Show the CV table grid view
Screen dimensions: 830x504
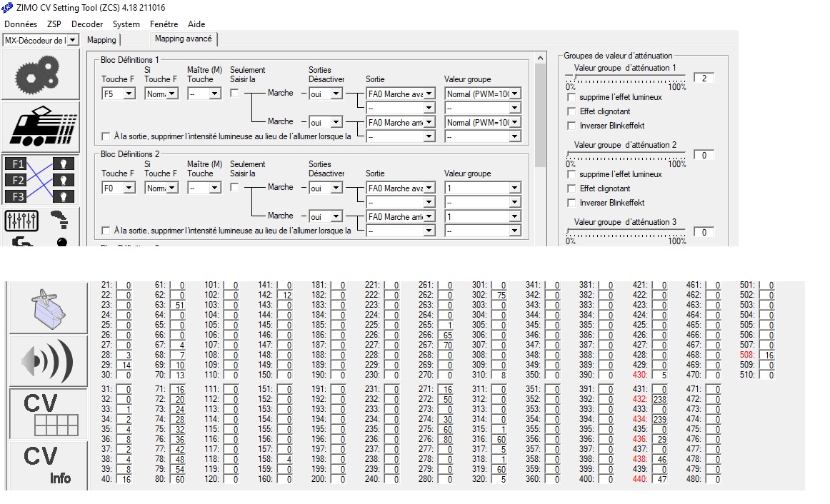(44, 414)
